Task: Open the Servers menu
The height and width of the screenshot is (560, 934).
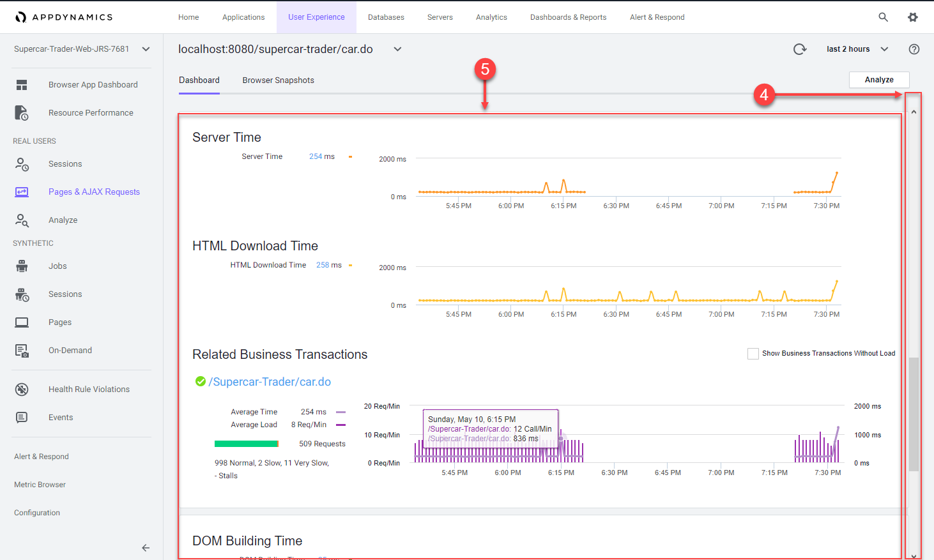Action: tap(440, 17)
